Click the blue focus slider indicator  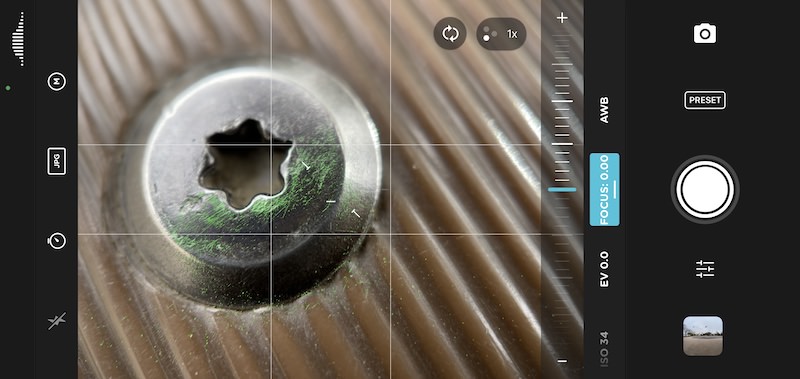(x=562, y=190)
